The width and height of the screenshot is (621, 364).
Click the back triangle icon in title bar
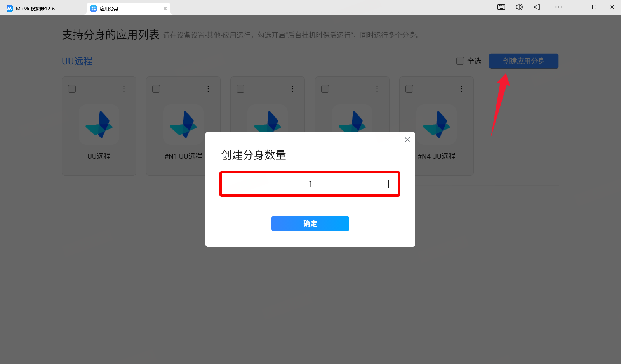[537, 7]
